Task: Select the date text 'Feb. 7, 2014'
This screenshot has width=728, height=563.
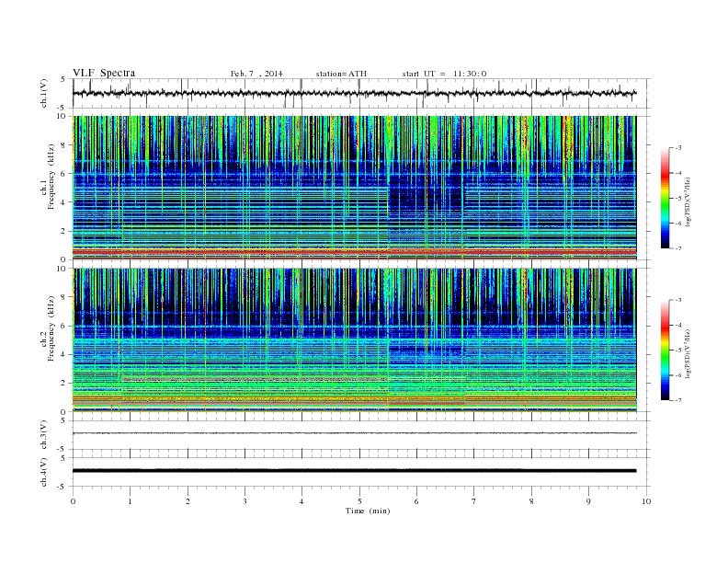Action: coord(256,74)
